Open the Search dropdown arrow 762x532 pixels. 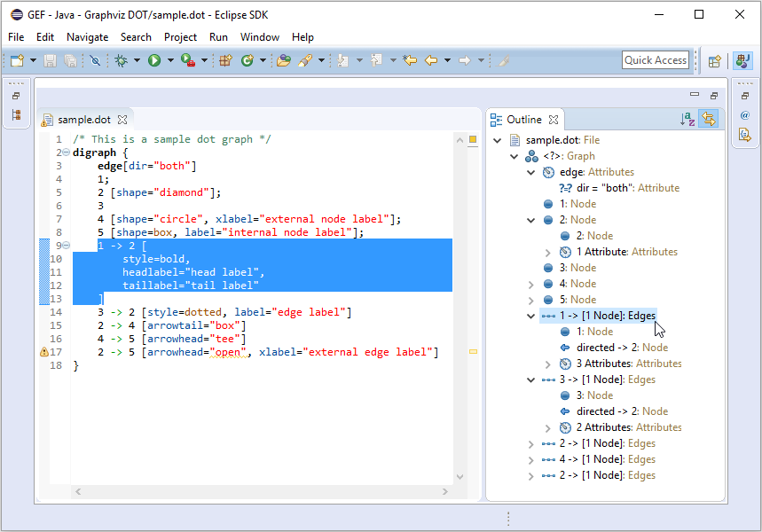pyautogui.click(x=321, y=60)
